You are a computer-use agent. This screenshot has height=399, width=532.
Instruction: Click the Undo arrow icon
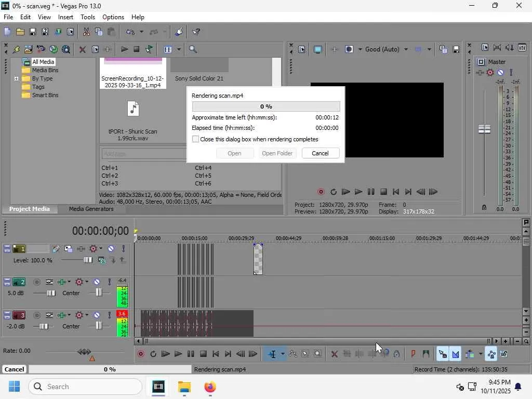pos(130,32)
